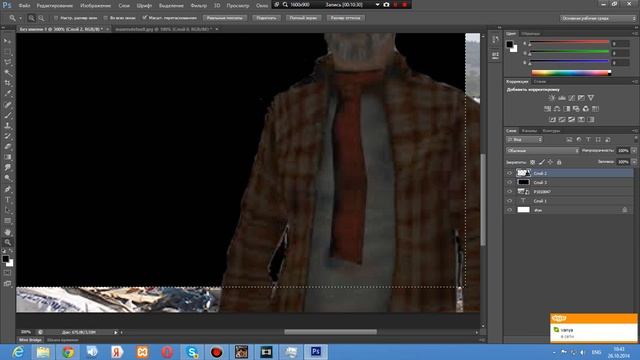640x360 pixels.
Task: Select the Eraser tool
Action: pyautogui.click(x=8, y=147)
